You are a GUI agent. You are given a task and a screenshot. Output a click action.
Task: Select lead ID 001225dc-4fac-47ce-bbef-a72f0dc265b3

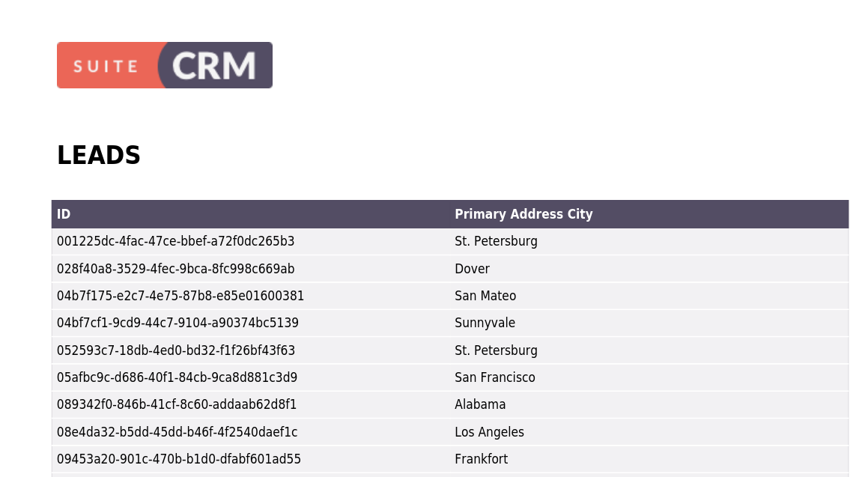(x=176, y=241)
